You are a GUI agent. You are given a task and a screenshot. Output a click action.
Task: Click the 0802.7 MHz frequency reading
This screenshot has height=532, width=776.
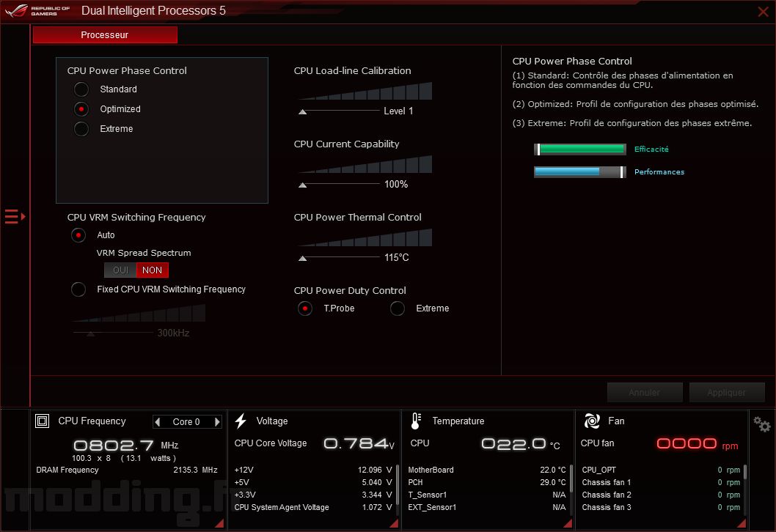125,446
